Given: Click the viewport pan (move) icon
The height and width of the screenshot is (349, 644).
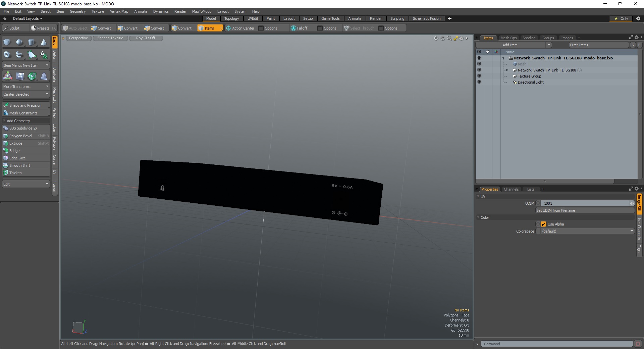Looking at the screenshot, I should coord(436,38).
